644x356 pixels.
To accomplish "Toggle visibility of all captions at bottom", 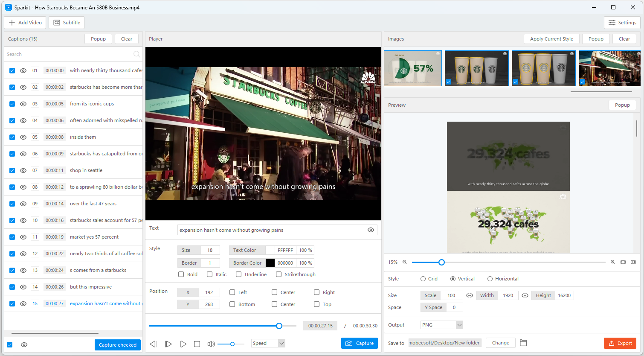I will pyautogui.click(x=24, y=345).
